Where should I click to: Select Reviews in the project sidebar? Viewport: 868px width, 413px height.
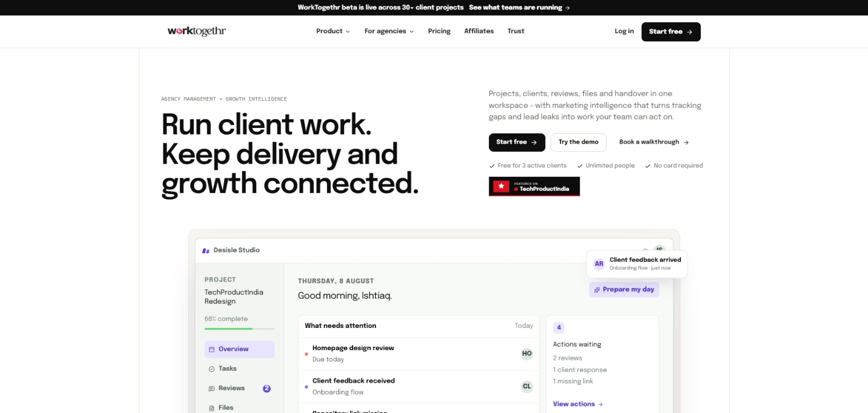(x=239, y=388)
